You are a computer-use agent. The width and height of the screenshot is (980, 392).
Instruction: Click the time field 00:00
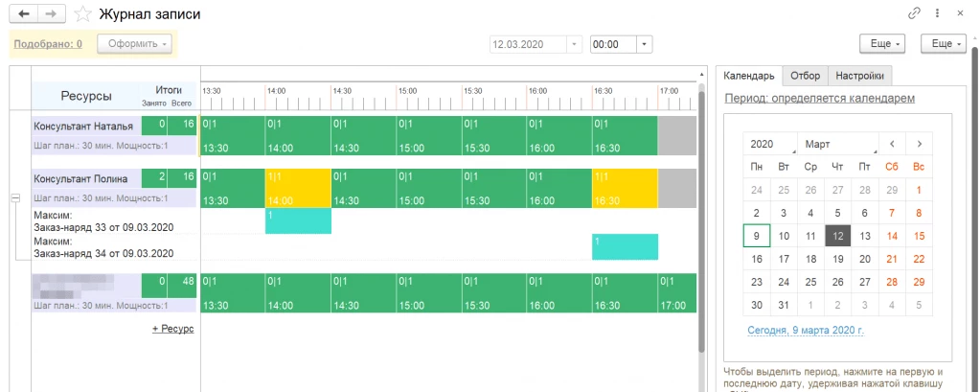coord(613,44)
